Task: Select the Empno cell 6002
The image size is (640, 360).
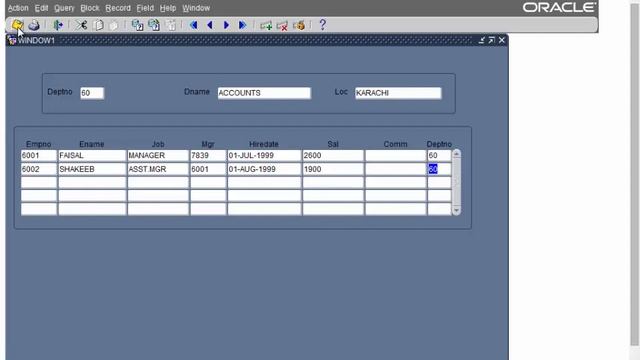Action: tap(39, 169)
